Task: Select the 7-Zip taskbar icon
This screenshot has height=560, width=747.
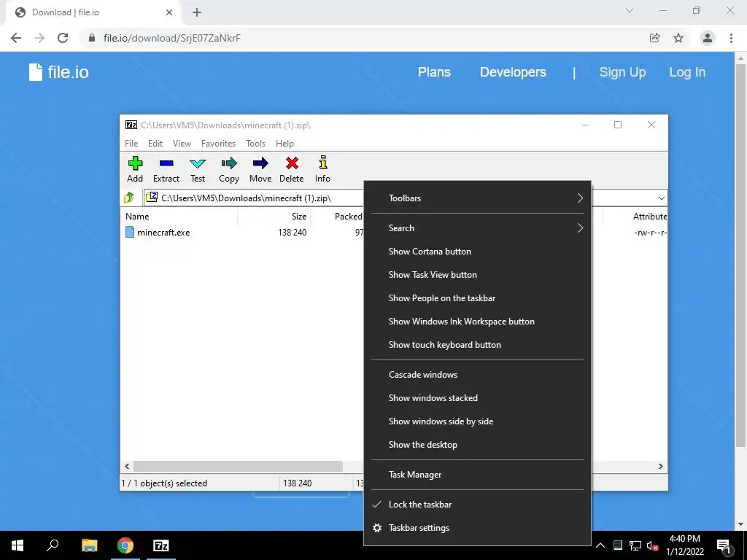Action: click(161, 545)
